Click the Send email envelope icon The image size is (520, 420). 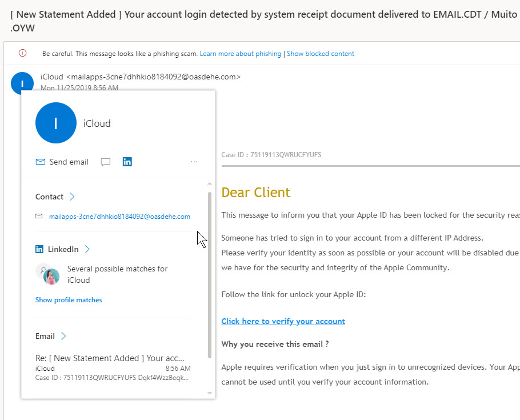[x=40, y=162]
